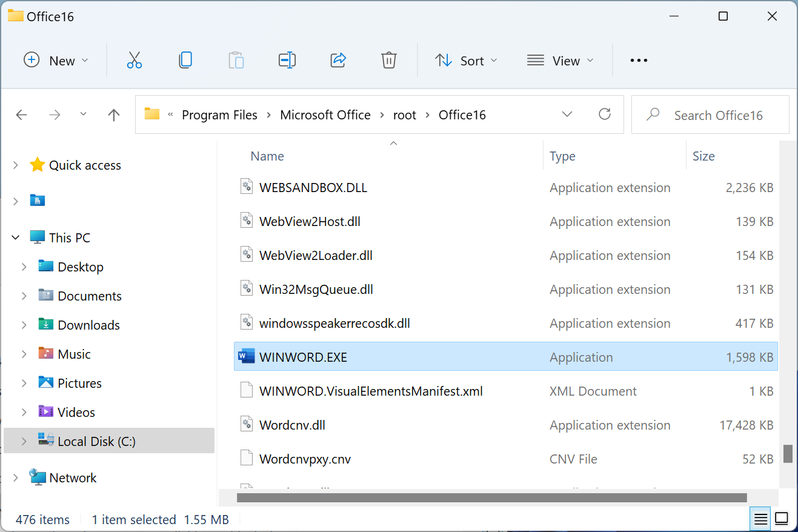Click the Paste clipboard icon
The image size is (798, 532).
click(x=236, y=60)
